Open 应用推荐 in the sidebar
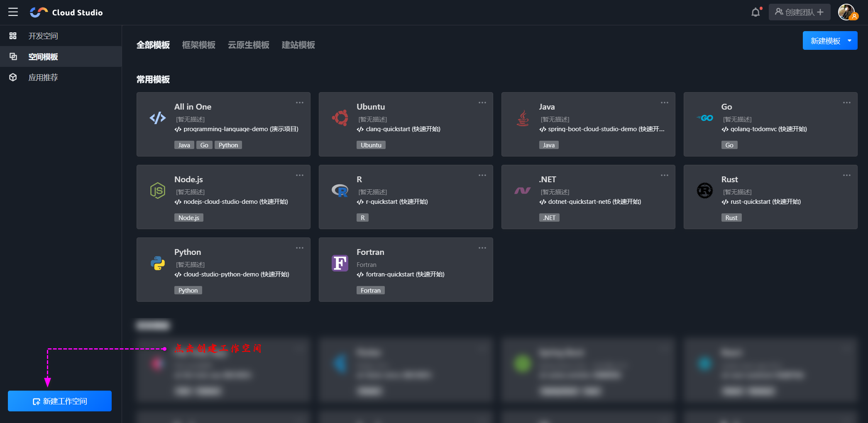 pyautogui.click(x=61, y=77)
